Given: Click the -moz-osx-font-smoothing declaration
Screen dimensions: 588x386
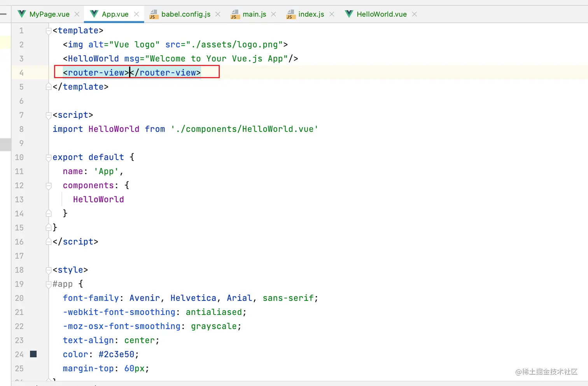Looking at the screenshot, I should [x=152, y=326].
